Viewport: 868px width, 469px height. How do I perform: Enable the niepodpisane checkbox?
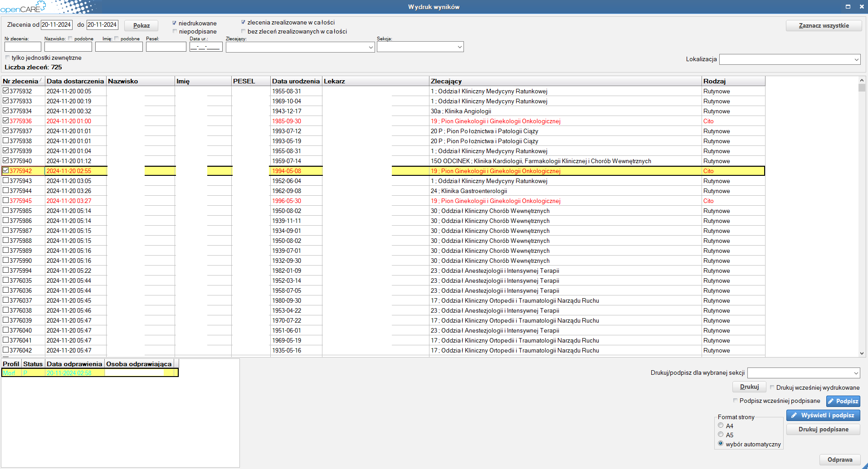[175, 31]
